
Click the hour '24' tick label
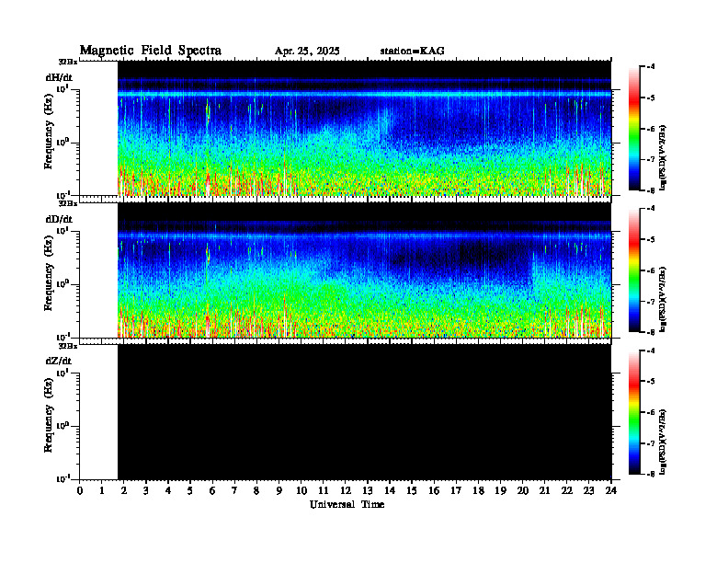click(611, 491)
